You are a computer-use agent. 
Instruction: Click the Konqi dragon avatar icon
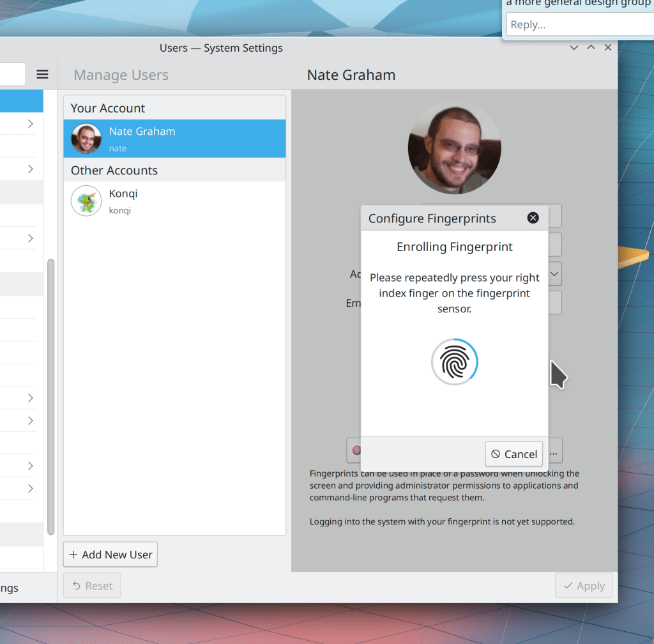pyautogui.click(x=86, y=201)
